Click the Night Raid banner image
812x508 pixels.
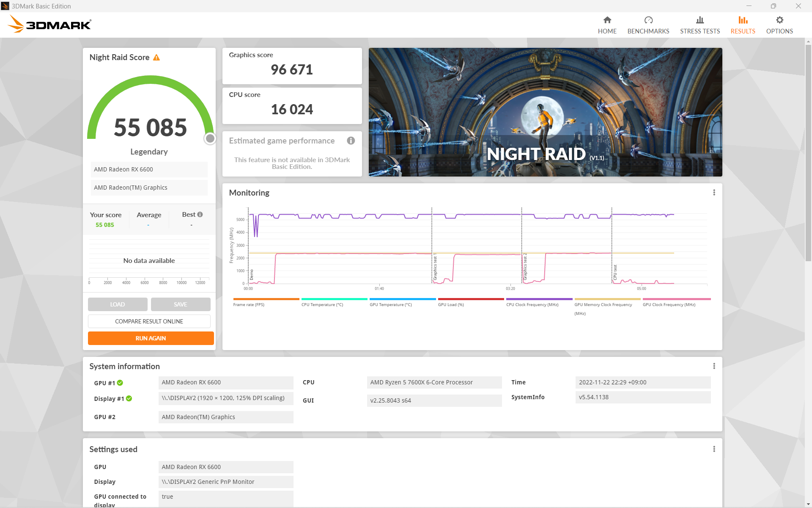click(x=545, y=112)
